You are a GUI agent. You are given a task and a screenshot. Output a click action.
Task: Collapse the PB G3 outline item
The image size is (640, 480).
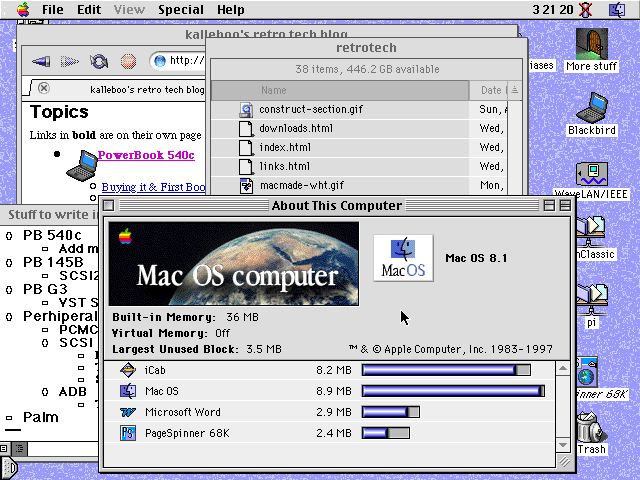click(9, 289)
